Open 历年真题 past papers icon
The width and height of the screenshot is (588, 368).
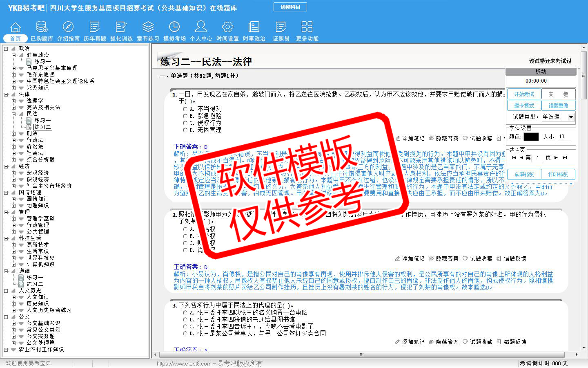95,27
